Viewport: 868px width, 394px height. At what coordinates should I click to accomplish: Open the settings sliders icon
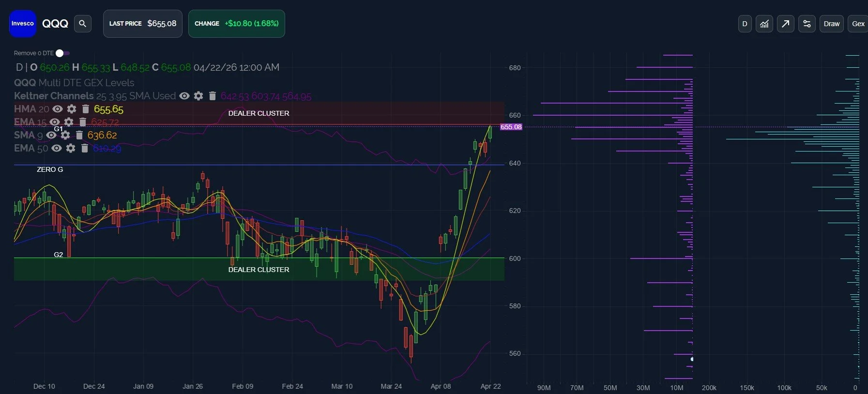click(x=807, y=24)
